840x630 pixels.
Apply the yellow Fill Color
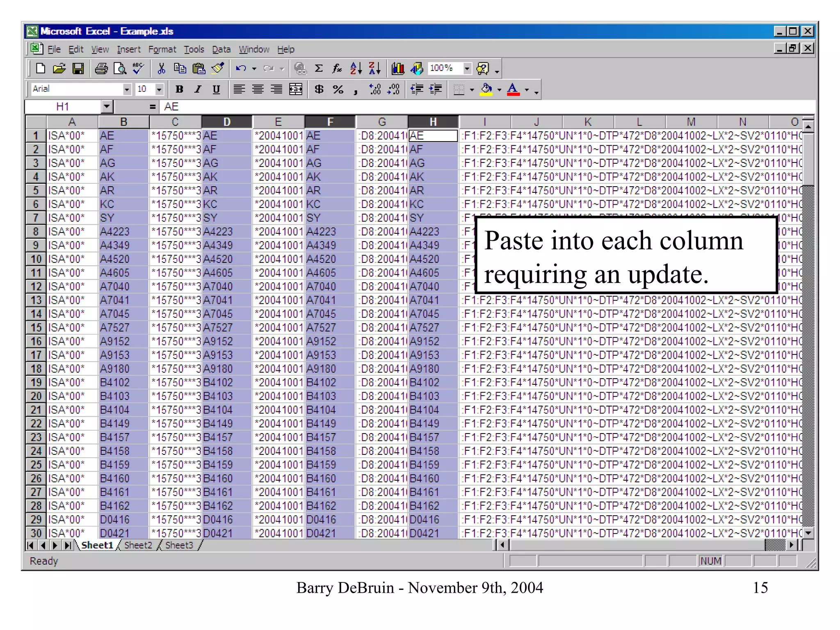point(486,89)
